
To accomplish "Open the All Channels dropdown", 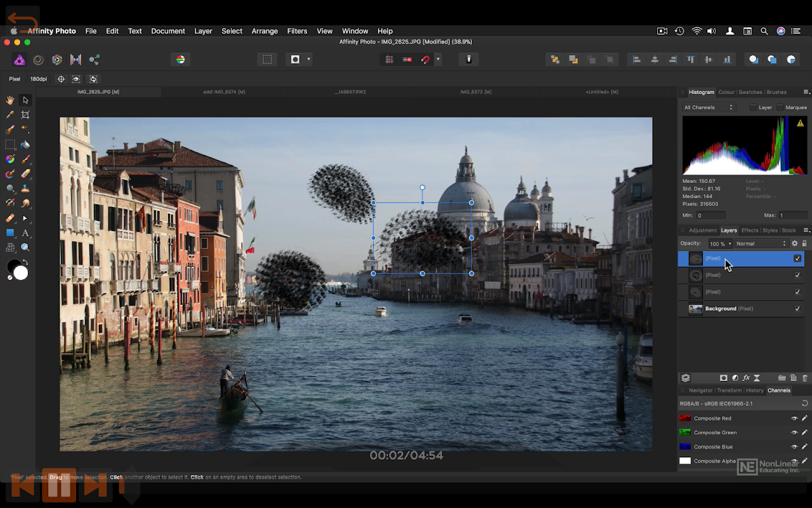I will pos(708,107).
